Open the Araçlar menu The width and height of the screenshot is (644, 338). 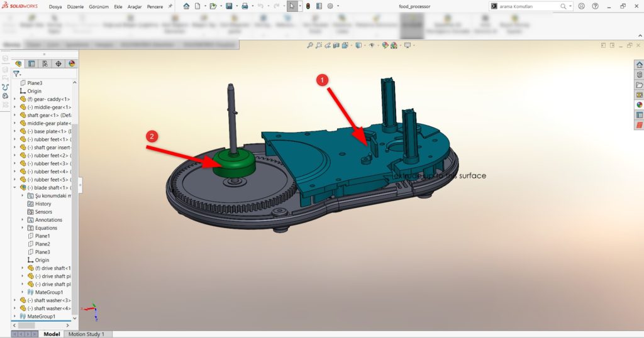pos(135,6)
